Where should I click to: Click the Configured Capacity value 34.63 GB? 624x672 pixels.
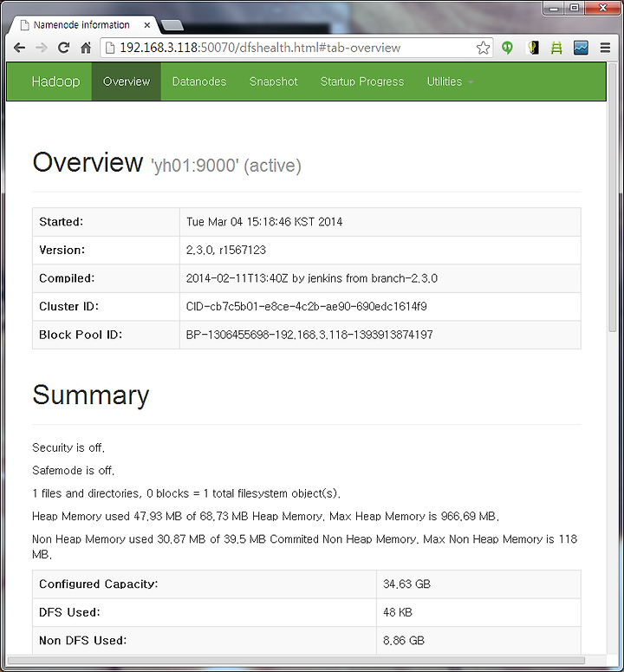click(x=406, y=584)
